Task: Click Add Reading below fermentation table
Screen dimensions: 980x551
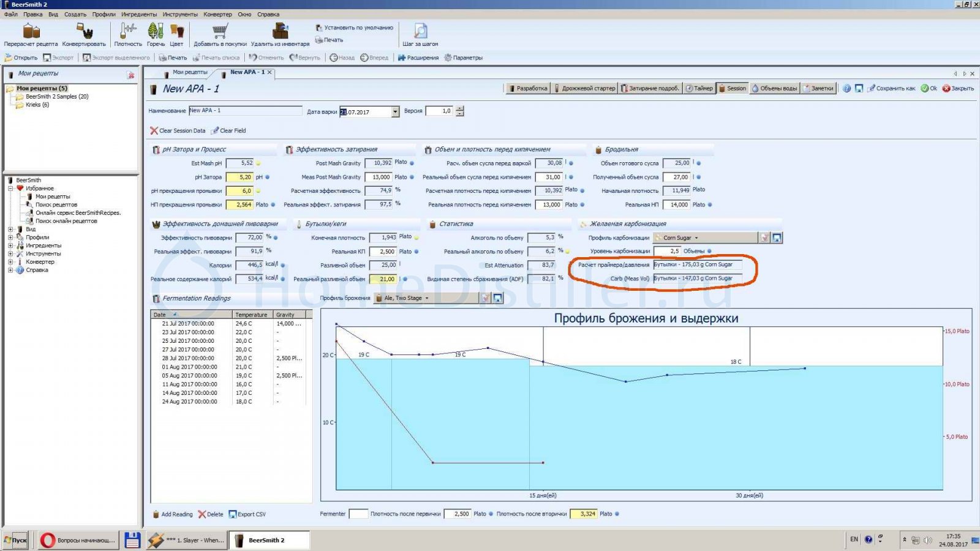Action: [x=173, y=514]
